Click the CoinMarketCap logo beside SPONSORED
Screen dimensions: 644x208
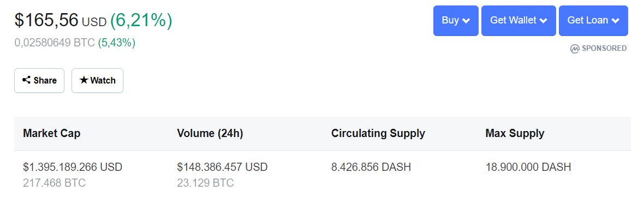[575, 49]
